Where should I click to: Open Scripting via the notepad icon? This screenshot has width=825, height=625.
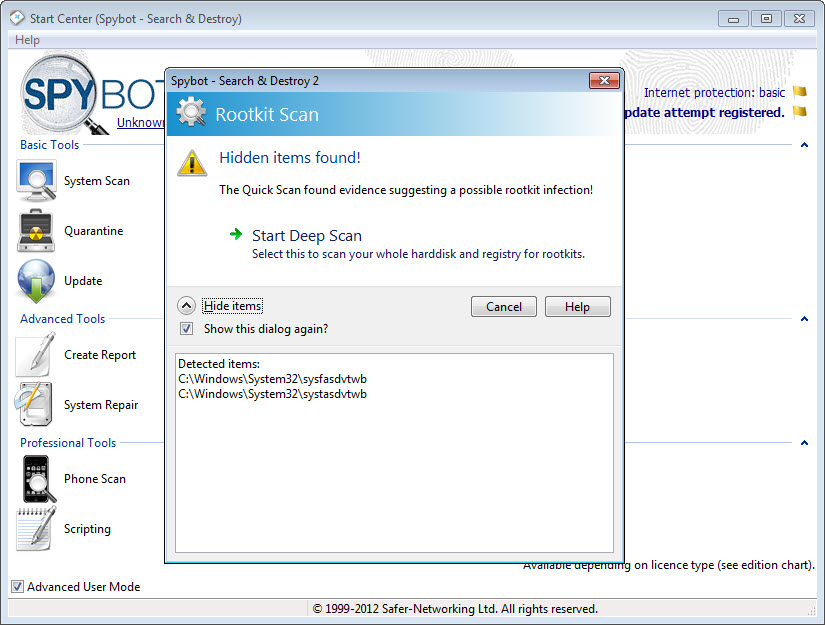(x=36, y=529)
